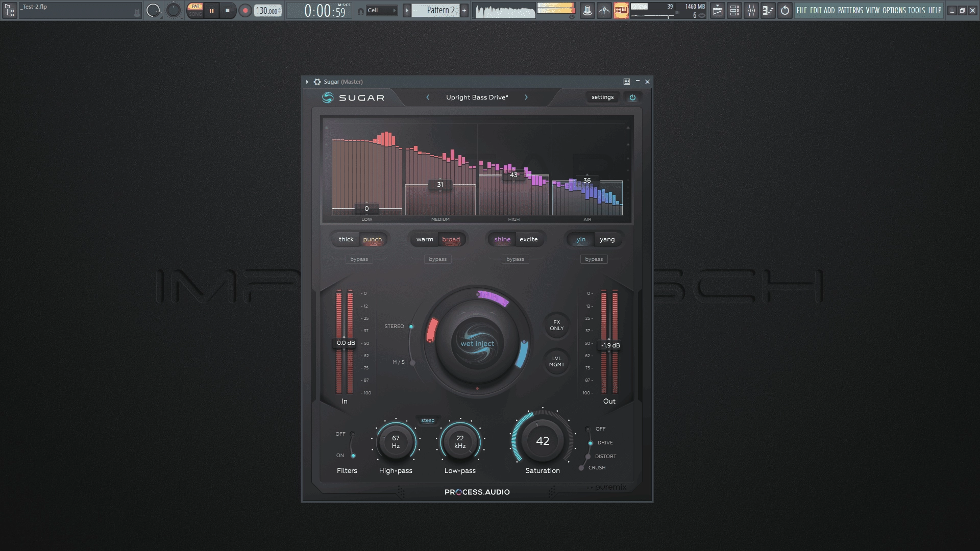Click the Sugar plugin gear options icon
The image size is (980, 551).
coord(317,82)
